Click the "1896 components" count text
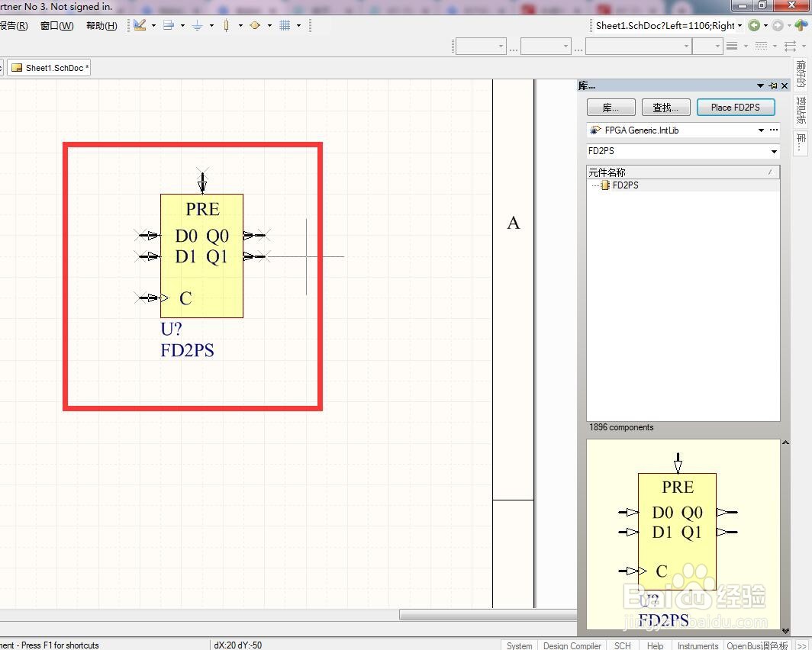Viewport: 812px width, 650px height. 621,427
